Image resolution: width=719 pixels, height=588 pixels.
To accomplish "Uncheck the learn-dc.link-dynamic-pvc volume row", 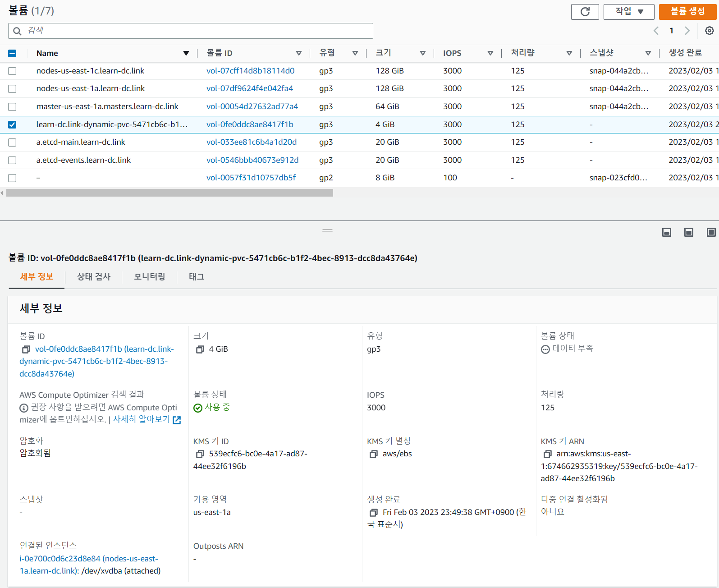I will pos(12,124).
